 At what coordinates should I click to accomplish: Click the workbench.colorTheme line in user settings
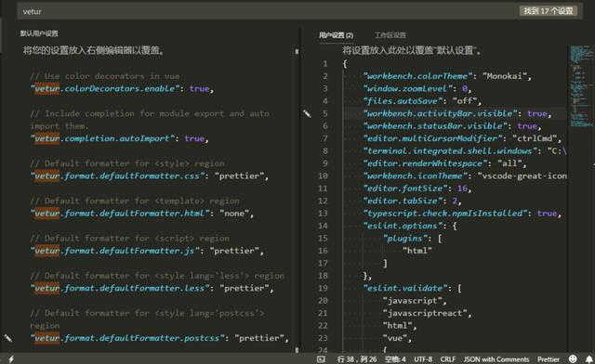point(447,76)
